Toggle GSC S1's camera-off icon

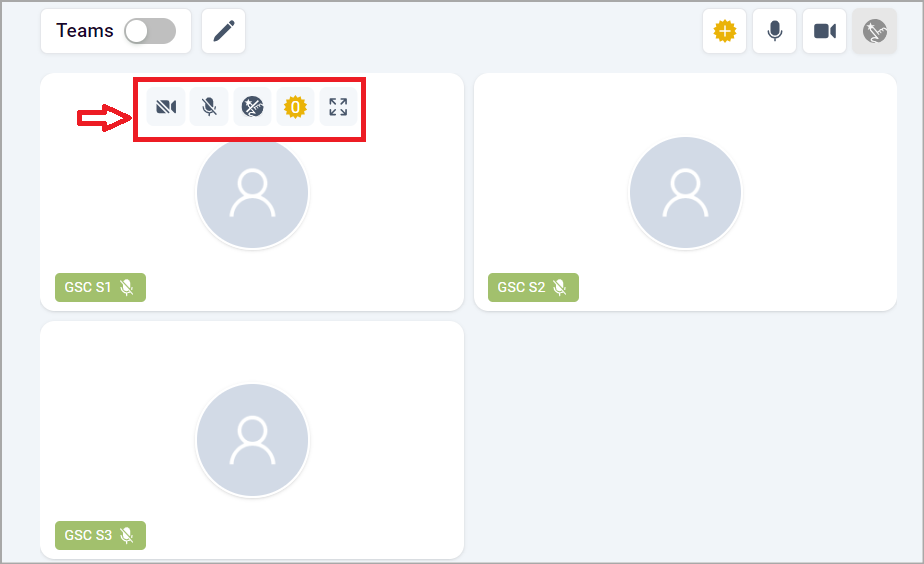[x=166, y=107]
